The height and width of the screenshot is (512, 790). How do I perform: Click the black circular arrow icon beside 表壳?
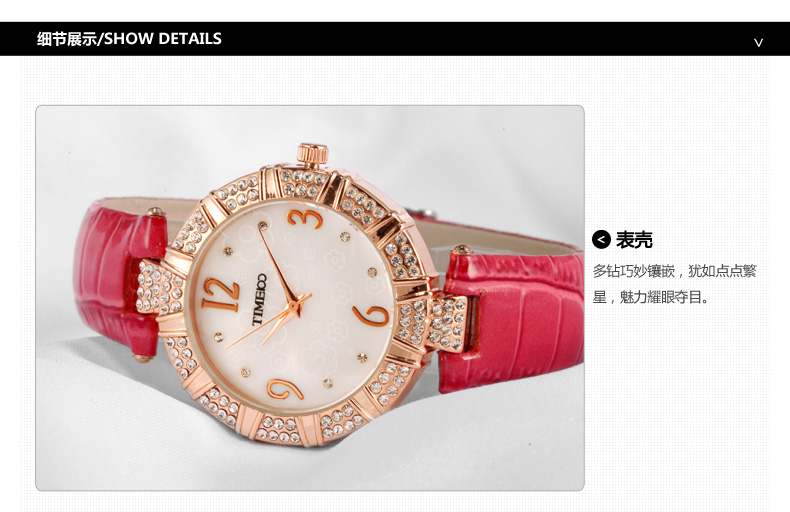601,240
